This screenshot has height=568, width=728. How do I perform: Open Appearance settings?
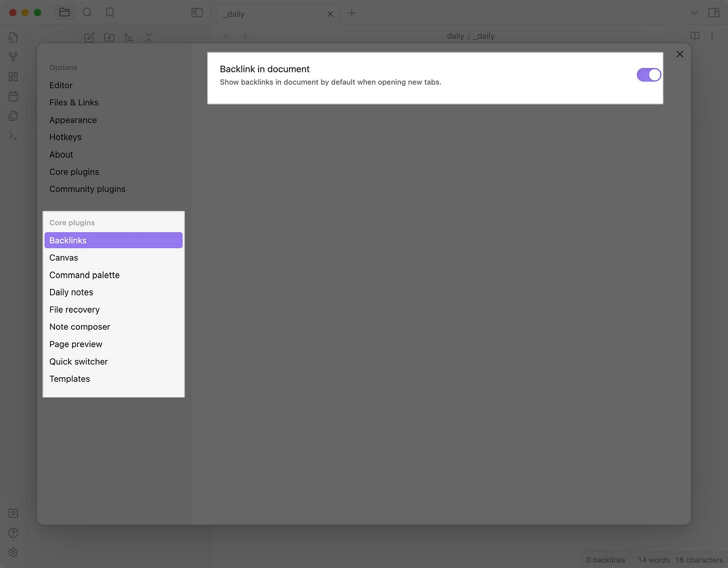73,120
